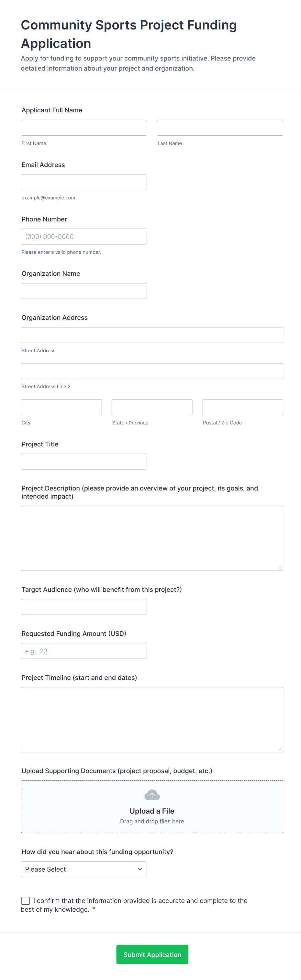Click the Street Address Line 2 field
Screen dimensions: 301x980
[152, 371]
